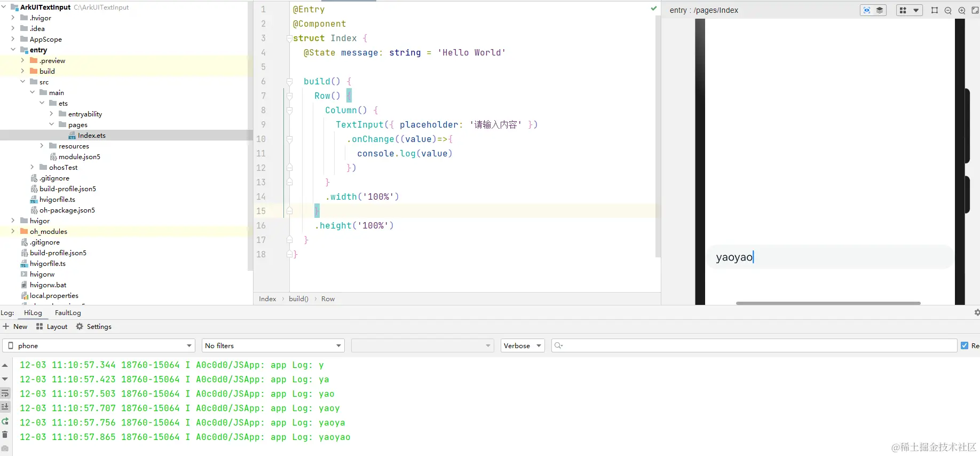The height and width of the screenshot is (456, 980).
Task: Click Row in the editor breadcrumb
Action: tap(328, 299)
